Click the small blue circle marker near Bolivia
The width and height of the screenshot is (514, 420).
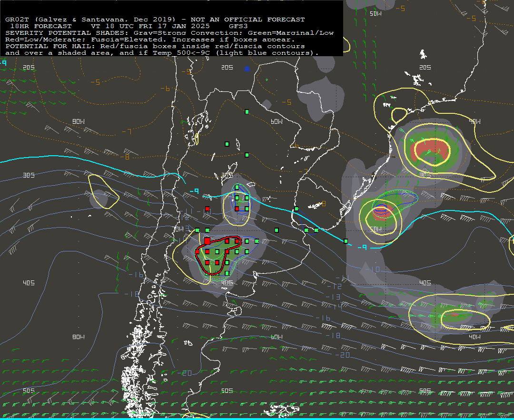pyautogui.click(x=247, y=69)
